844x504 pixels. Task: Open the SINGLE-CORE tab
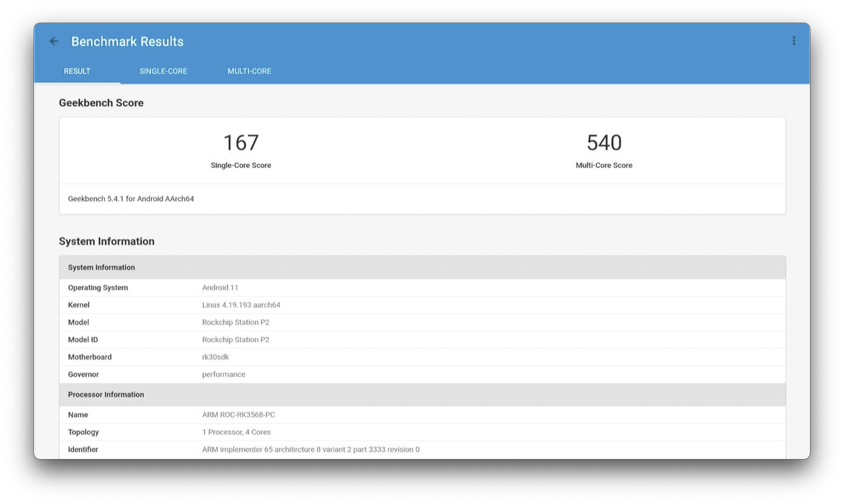click(163, 71)
